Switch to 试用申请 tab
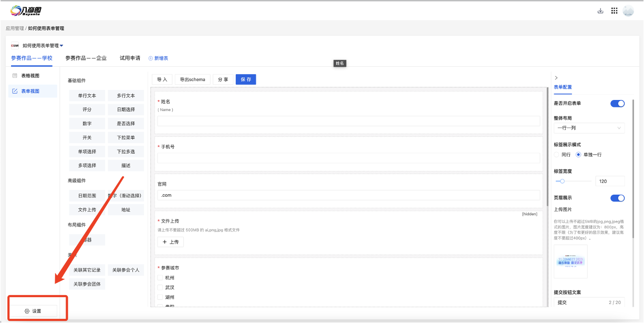The width and height of the screenshot is (644, 323). pyautogui.click(x=130, y=58)
